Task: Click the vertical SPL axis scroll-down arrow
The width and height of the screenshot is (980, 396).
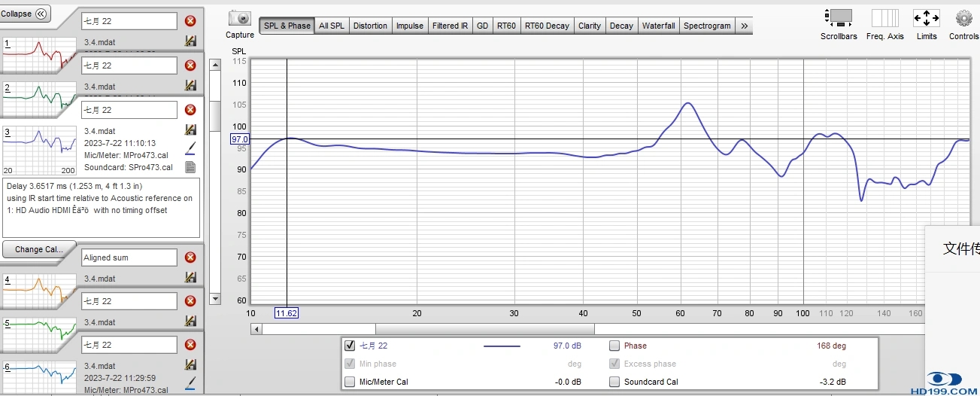Action: click(214, 299)
